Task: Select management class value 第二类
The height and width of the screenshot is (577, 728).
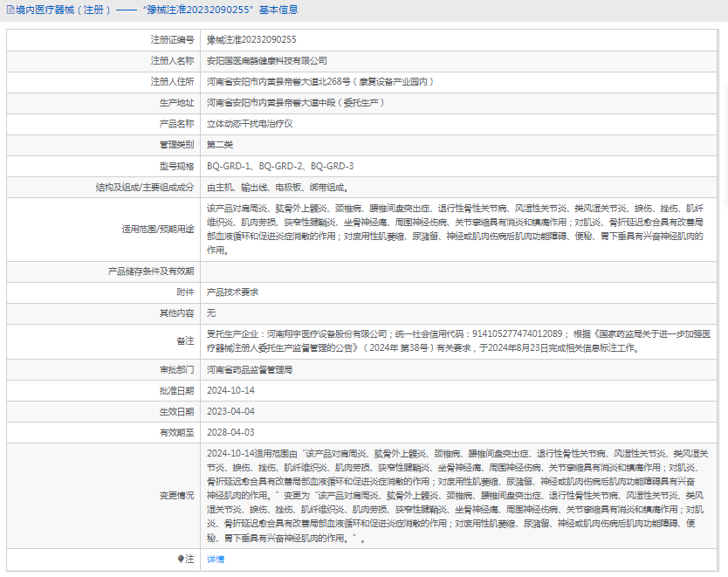Action: (220, 145)
